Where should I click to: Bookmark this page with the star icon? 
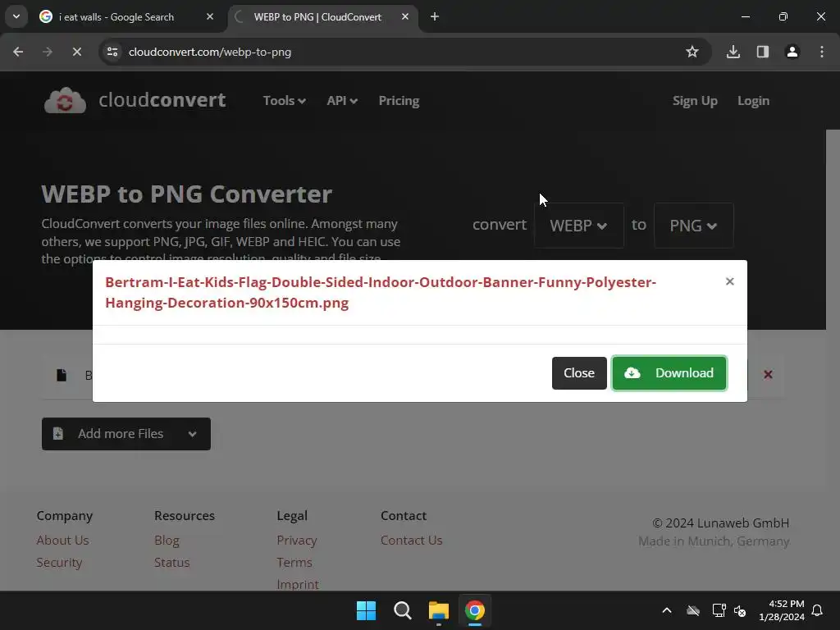coord(692,52)
